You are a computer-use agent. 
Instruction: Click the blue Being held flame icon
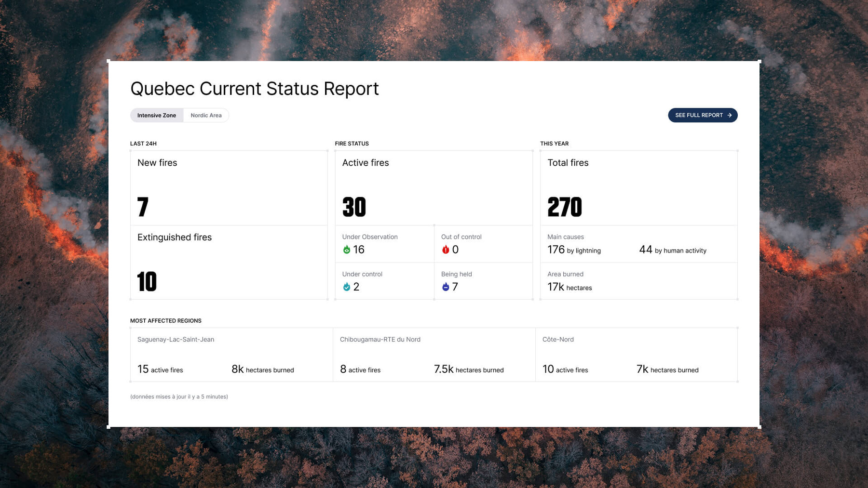[446, 287]
